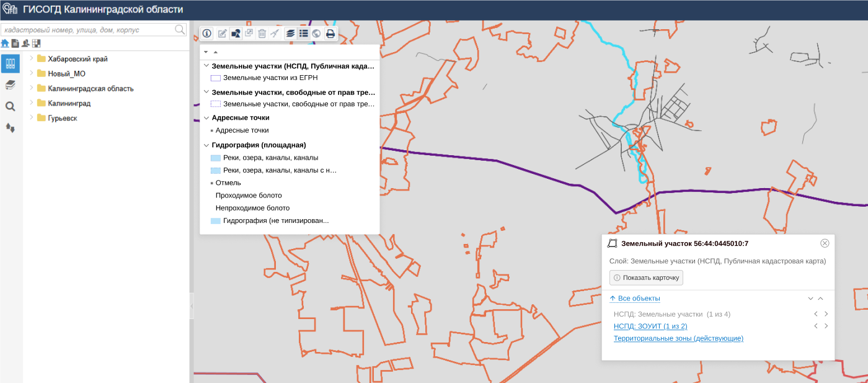Click the user icon under search
Viewport: 868px width, 383px height.
pyautogui.click(x=25, y=43)
